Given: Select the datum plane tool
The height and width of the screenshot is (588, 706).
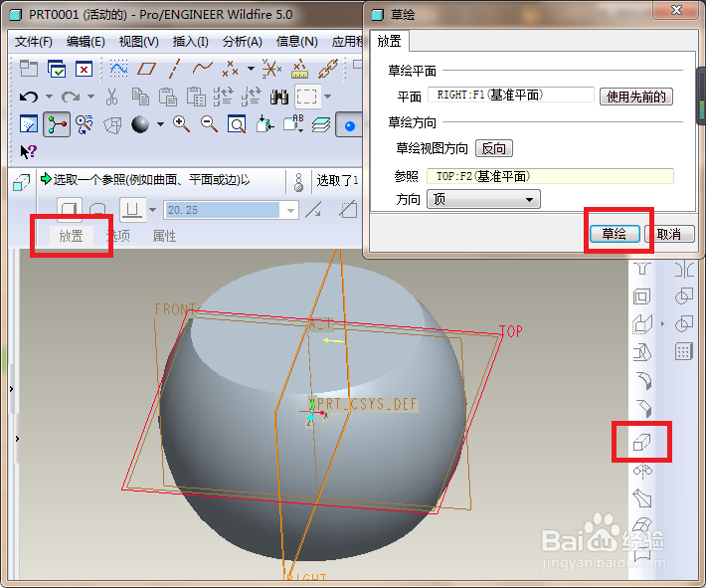Looking at the screenshot, I should [147, 69].
